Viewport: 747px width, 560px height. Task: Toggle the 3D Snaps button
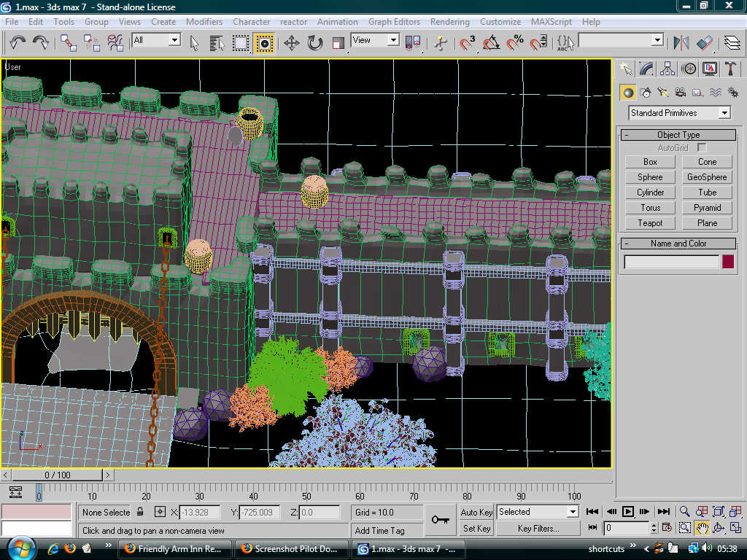468,43
